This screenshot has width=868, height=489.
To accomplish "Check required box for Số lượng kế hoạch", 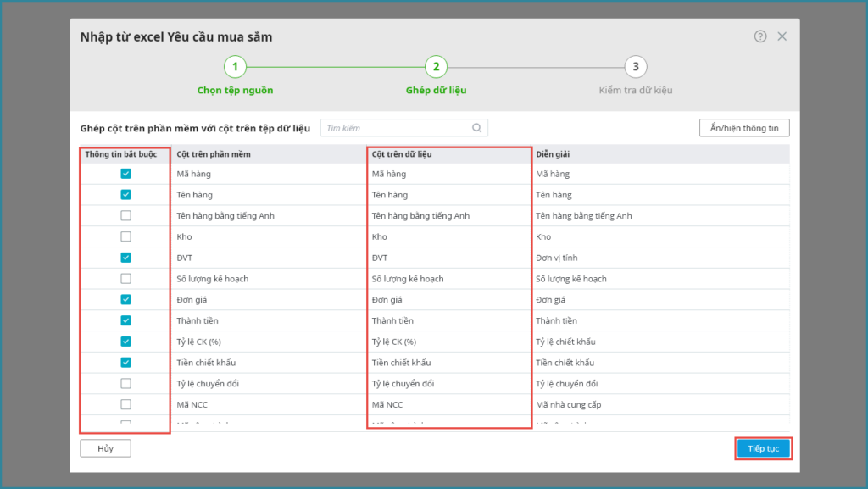I will [125, 279].
